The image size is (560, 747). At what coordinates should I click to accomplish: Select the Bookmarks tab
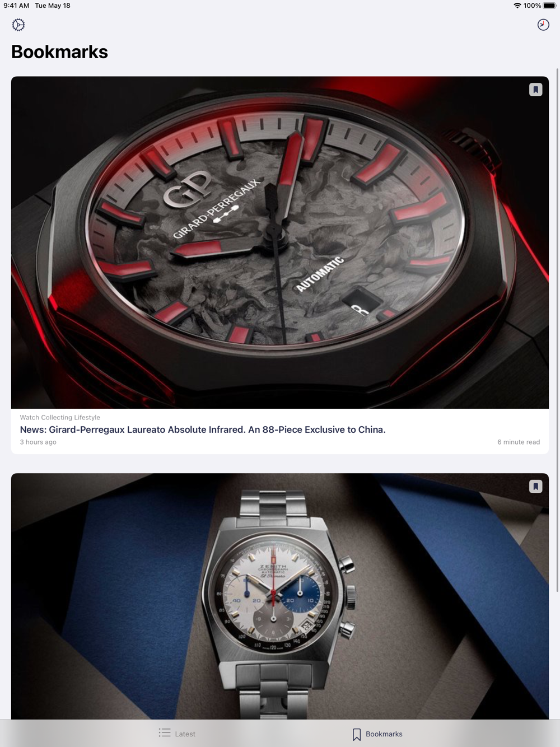377,734
